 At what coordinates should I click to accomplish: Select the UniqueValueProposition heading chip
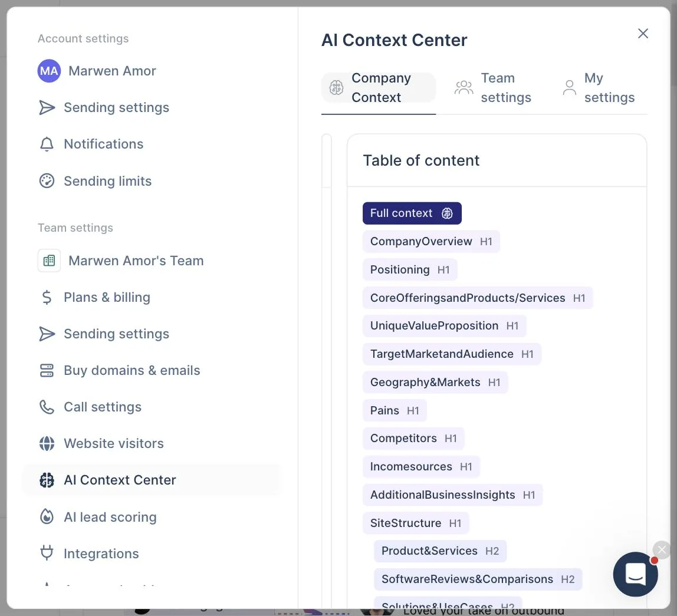[444, 326]
